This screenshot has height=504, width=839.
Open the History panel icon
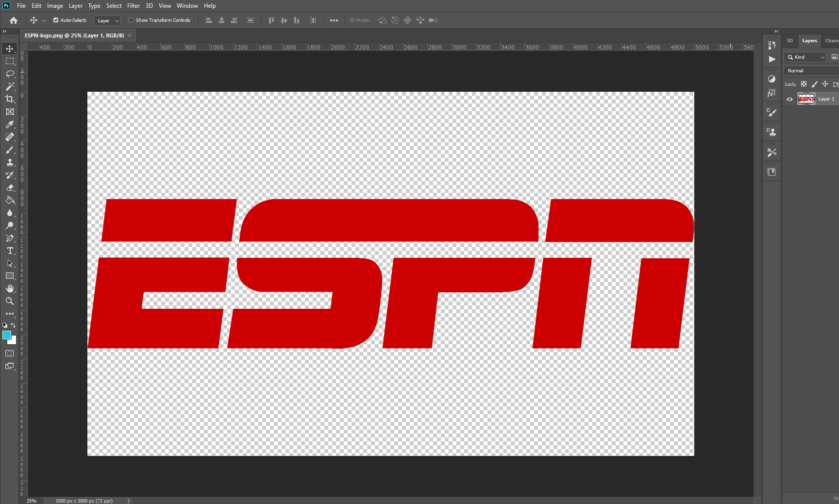tap(772, 45)
